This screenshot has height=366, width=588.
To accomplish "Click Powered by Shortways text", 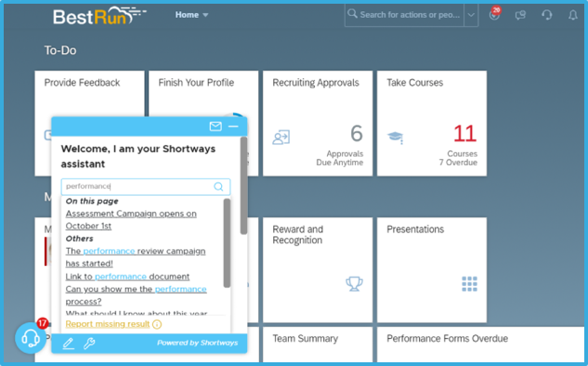I will (197, 343).
